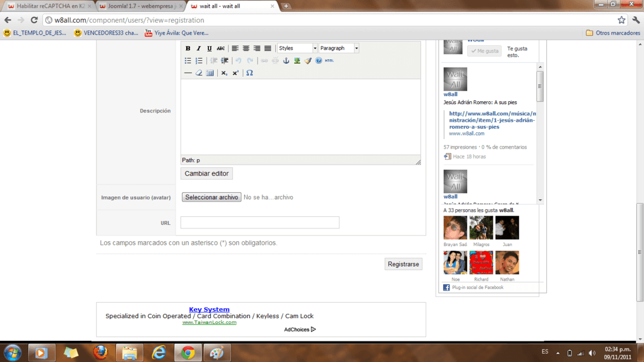Click the address bar URL
The image size is (644, 362).
point(129,20)
